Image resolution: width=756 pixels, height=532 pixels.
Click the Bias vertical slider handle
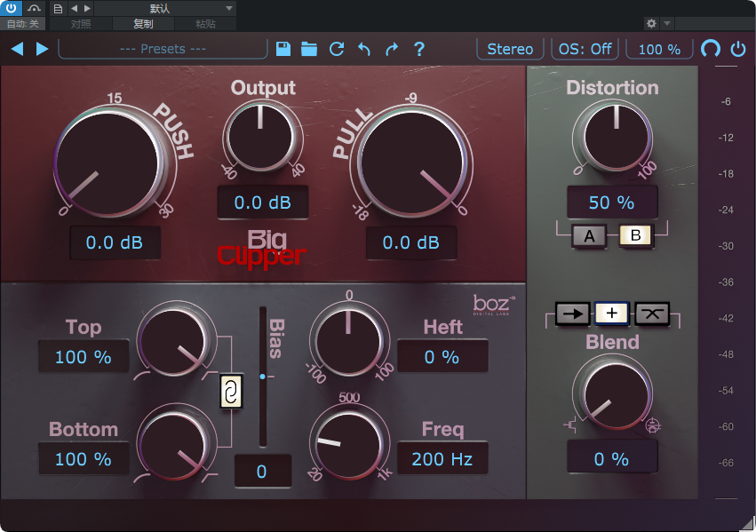263,376
